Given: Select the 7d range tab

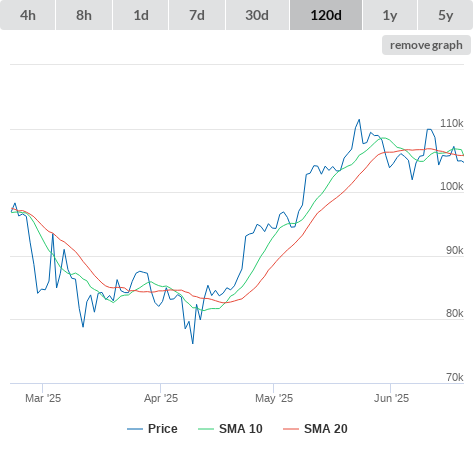Looking at the screenshot, I should click(x=197, y=15).
